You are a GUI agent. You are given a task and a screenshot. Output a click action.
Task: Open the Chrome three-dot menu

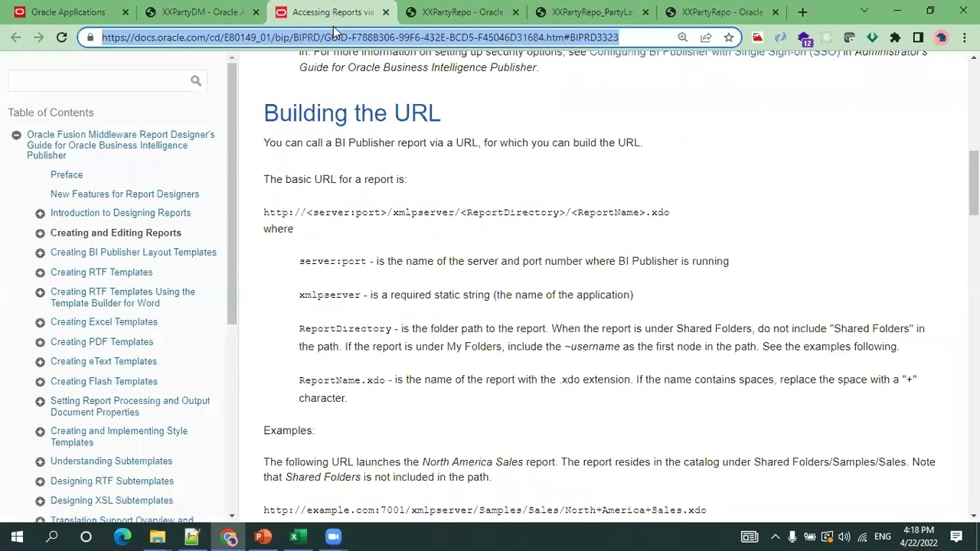point(965,37)
